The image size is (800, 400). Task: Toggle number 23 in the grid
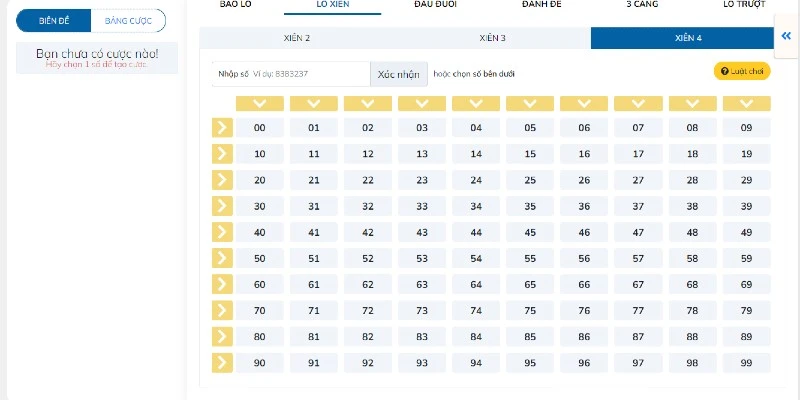(x=422, y=180)
